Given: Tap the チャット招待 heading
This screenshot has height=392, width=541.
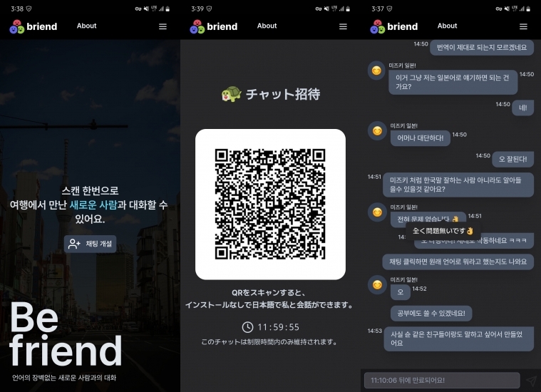Looking at the screenshot, I should 283,94.
